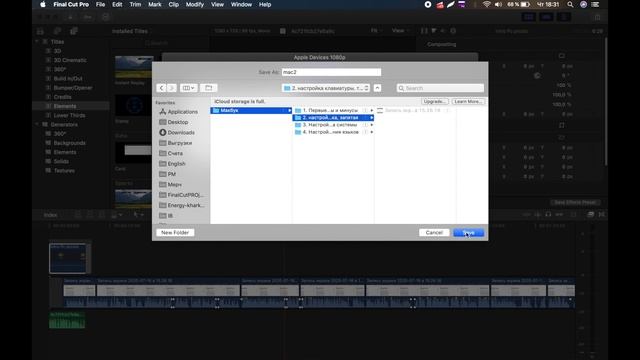The width and height of the screenshot is (640, 360).
Task: Expand arrow of '3. Настрой...а системы' folder
Action: 371,124
